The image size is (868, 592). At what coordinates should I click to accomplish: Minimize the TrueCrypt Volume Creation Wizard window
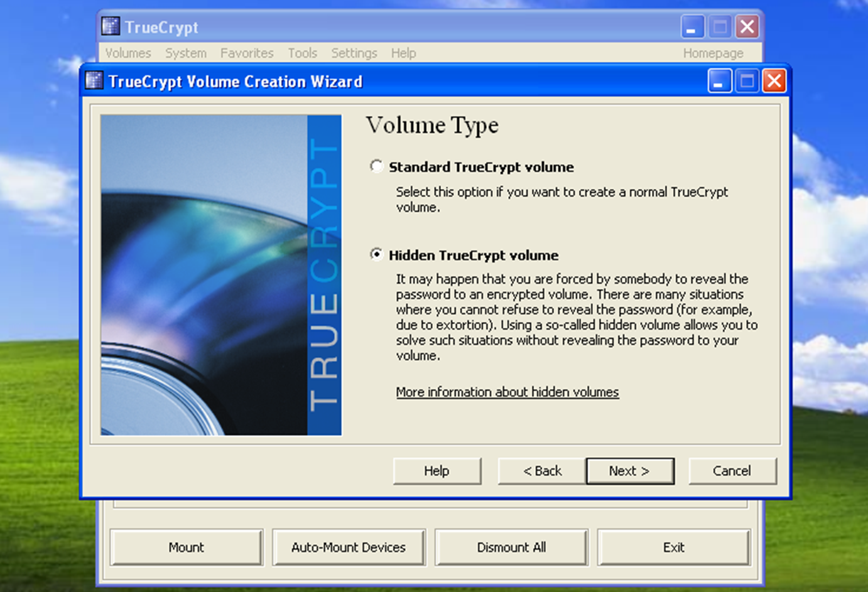pos(719,81)
